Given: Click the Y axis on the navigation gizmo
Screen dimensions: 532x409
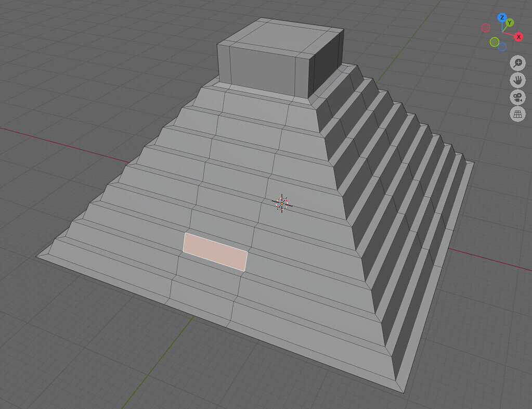Looking at the screenshot, I should [x=510, y=21].
